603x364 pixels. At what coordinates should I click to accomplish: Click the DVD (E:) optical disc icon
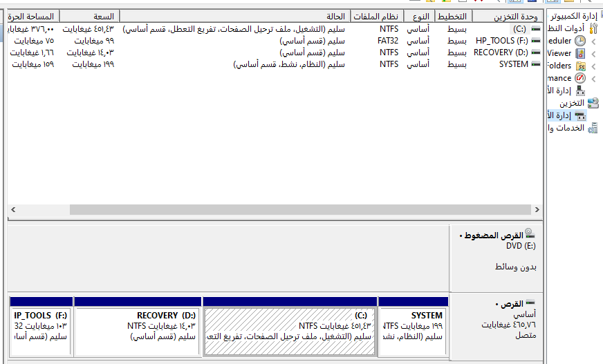point(528,233)
